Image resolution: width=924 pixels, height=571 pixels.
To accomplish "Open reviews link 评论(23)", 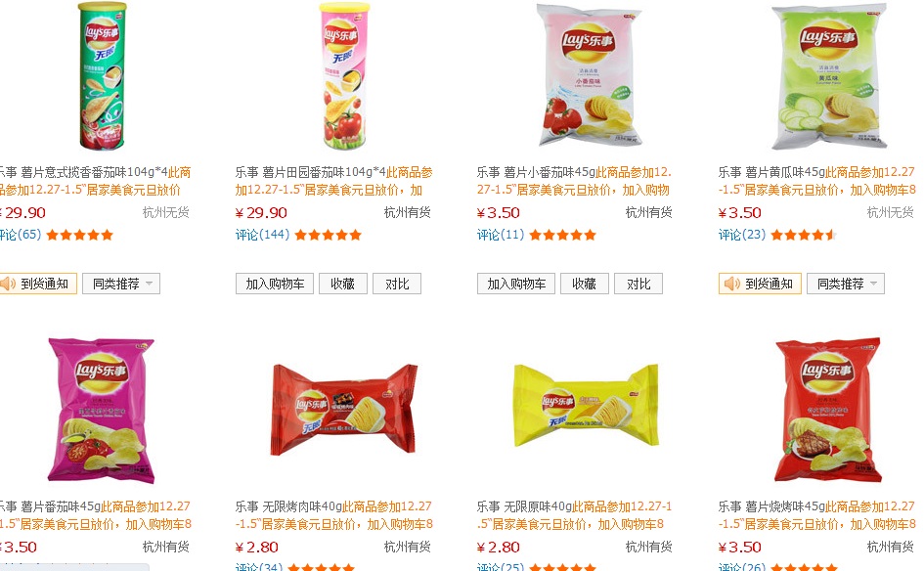I will [x=742, y=235].
